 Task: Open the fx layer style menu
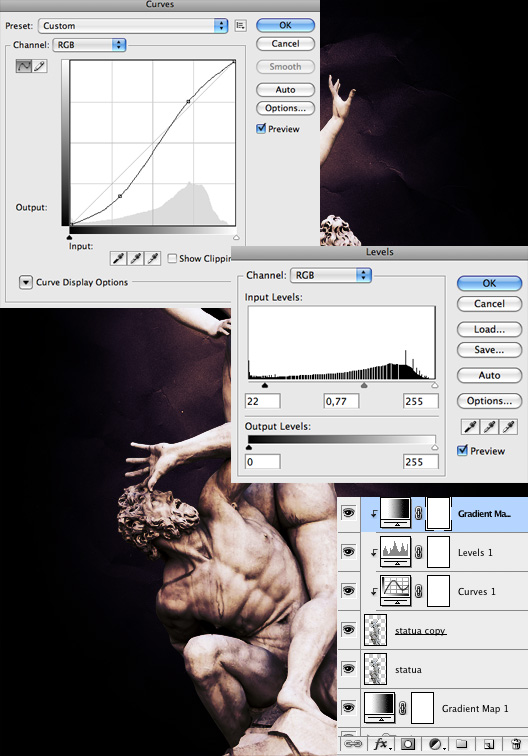tap(381, 744)
